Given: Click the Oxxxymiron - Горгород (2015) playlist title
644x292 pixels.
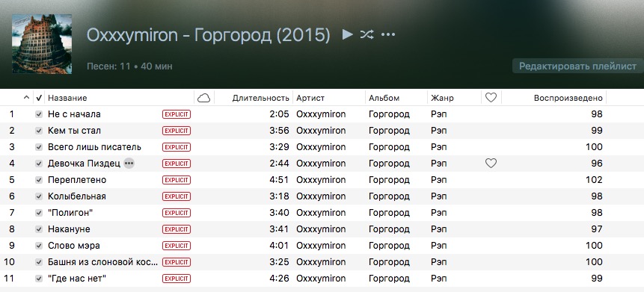Looking at the screenshot, I should 208,35.
